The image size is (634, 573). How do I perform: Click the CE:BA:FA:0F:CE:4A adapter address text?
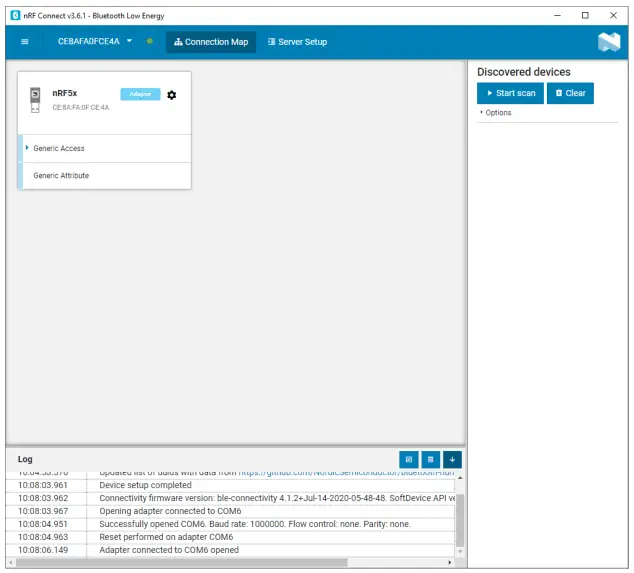pyautogui.click(x=80, y=108)
